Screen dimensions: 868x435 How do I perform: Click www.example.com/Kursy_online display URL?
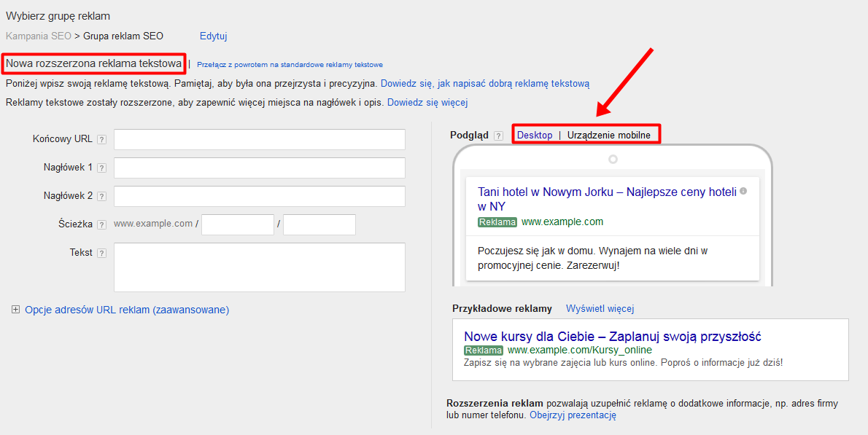tap(580, 350)
